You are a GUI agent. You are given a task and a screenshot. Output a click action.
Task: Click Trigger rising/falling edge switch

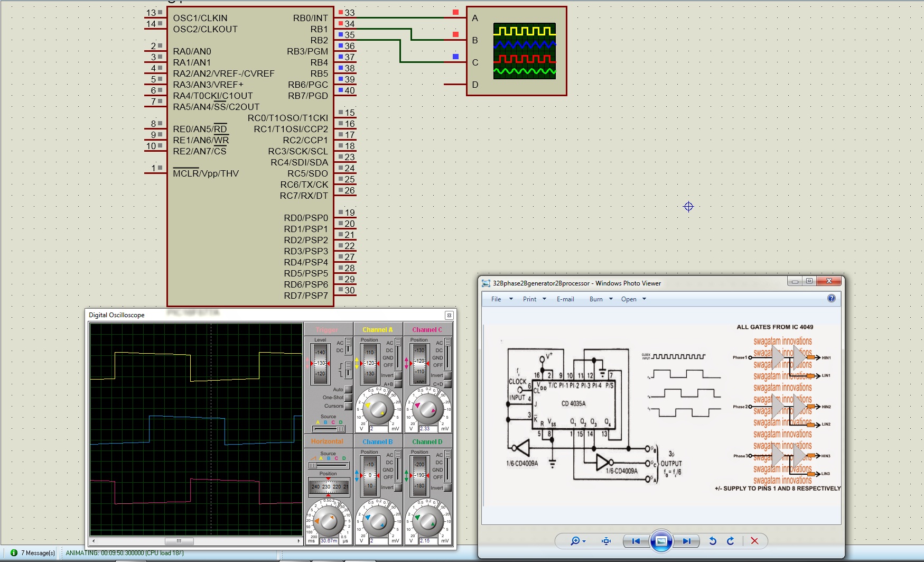pyautogui.click(x=348, y=370)
